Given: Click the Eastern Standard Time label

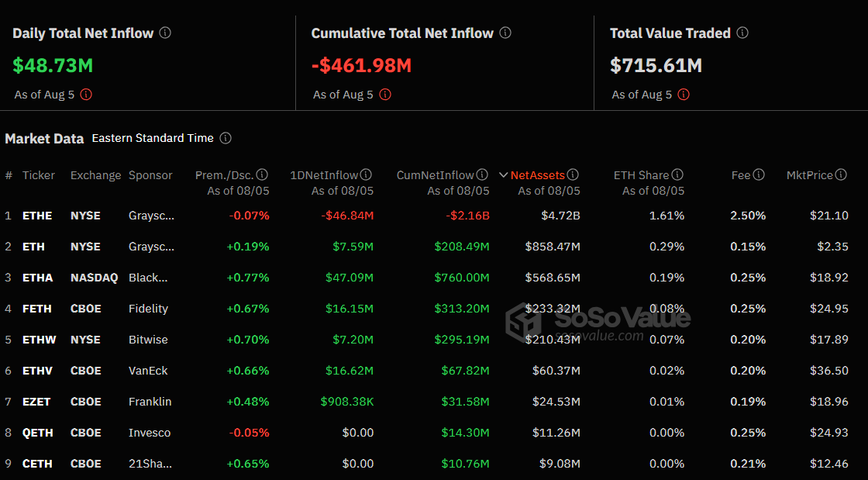Looking at the screenshot, I should coord(153,138).
